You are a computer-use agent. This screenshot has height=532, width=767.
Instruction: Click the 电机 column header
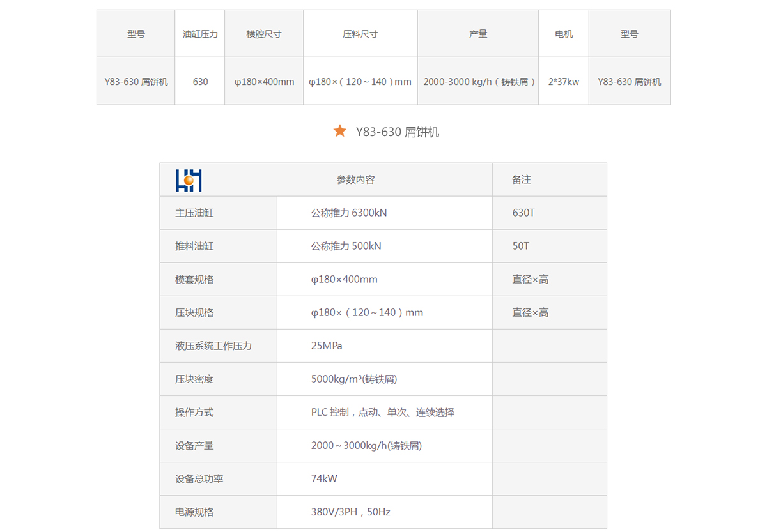[564, 34]
